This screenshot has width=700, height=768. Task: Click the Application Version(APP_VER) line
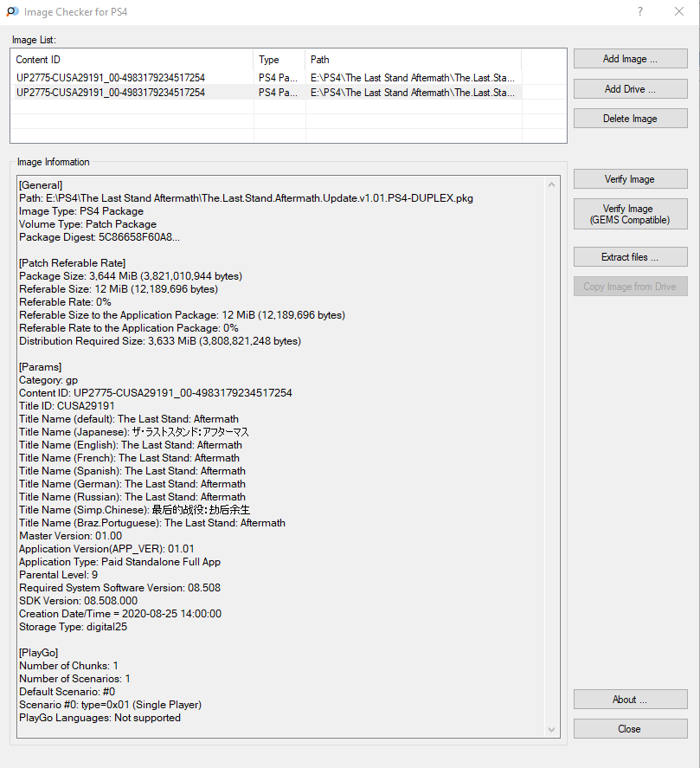pos(106,549)
